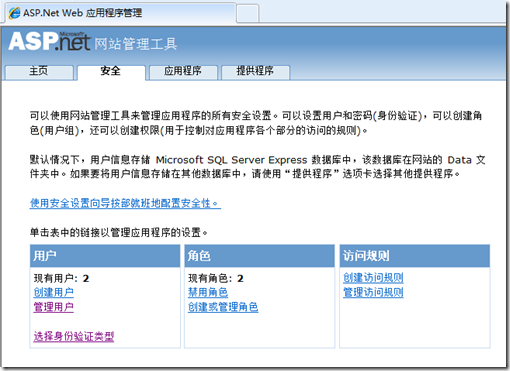The width and height of the screenshot is (510, 371).
Task: Open the 管理用户 link
Action: [x=54, y=307]
